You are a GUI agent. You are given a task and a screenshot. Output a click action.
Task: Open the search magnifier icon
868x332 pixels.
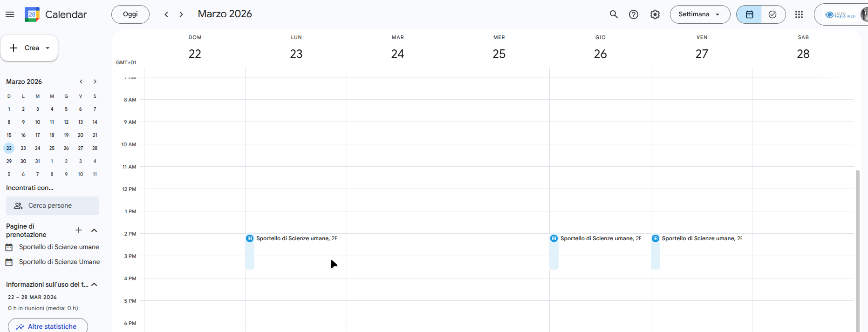click(x=614, y=14)
